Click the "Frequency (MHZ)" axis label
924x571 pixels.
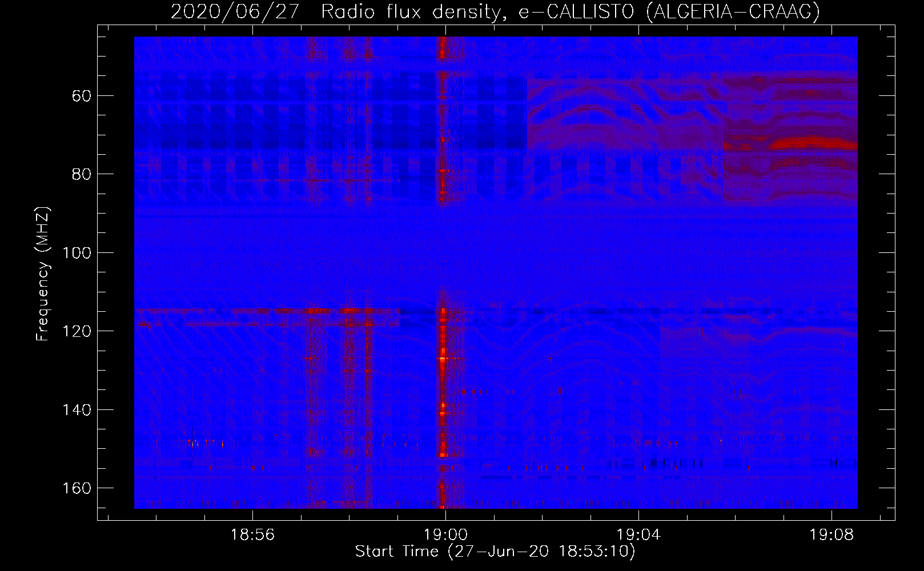(43, 274)
